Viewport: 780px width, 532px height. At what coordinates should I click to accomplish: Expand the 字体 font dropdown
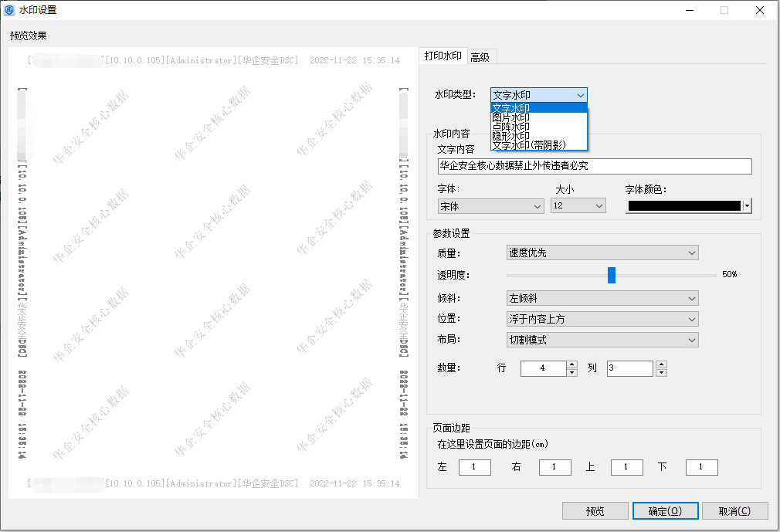pos(538,206)
